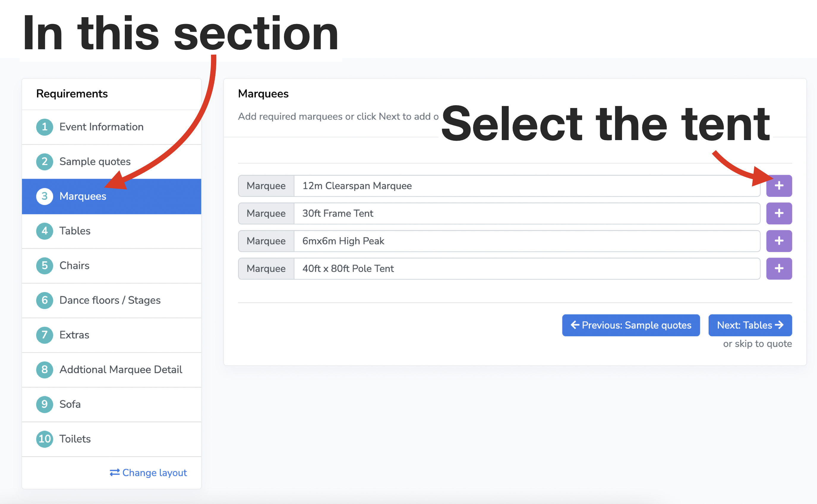The height and width of the screenshot is (504, 817).
Task: Add the 6mx6m High Peak with plus
Action: pos(779,241)
